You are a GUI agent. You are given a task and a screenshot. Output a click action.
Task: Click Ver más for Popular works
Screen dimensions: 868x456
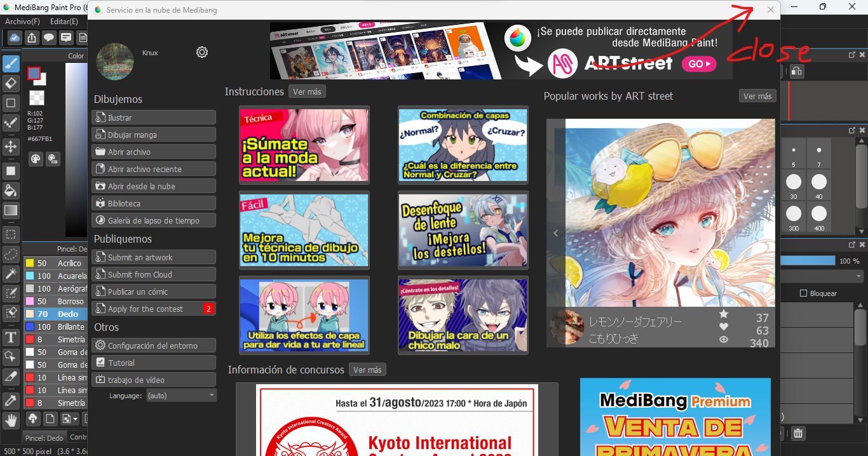(x=758, y=96)
